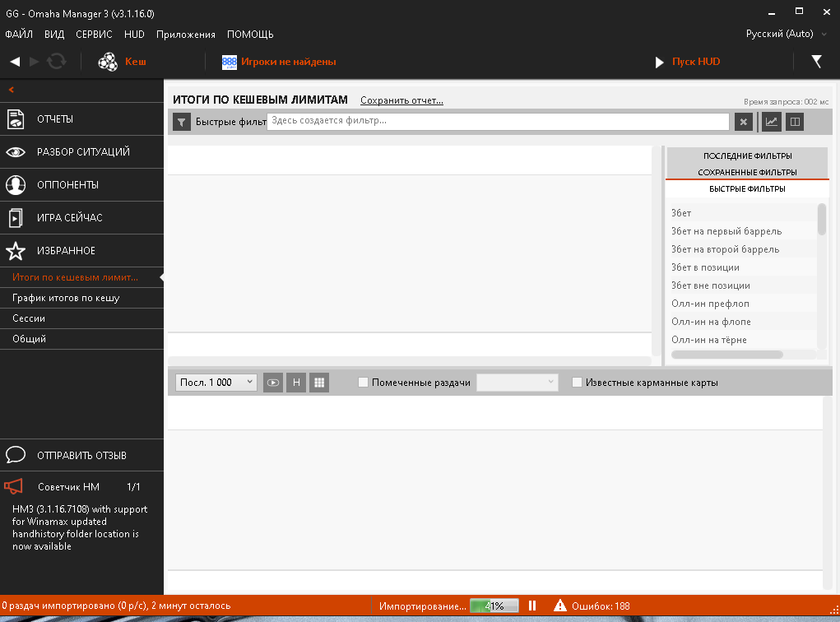Open the HUD menu
The height and width of the screenshot is (622, 840).
click(x=134, y=35)
